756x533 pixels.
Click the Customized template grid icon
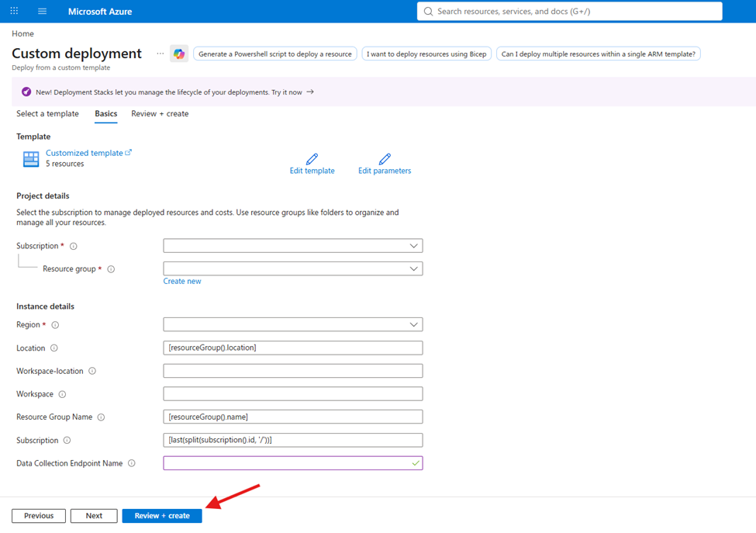31,158
